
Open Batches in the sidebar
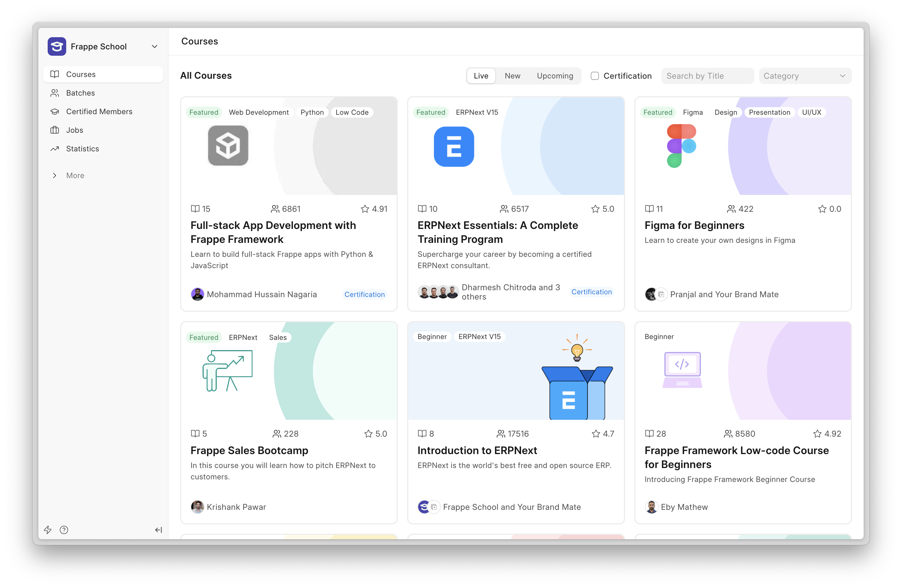[x=103, y=93]
